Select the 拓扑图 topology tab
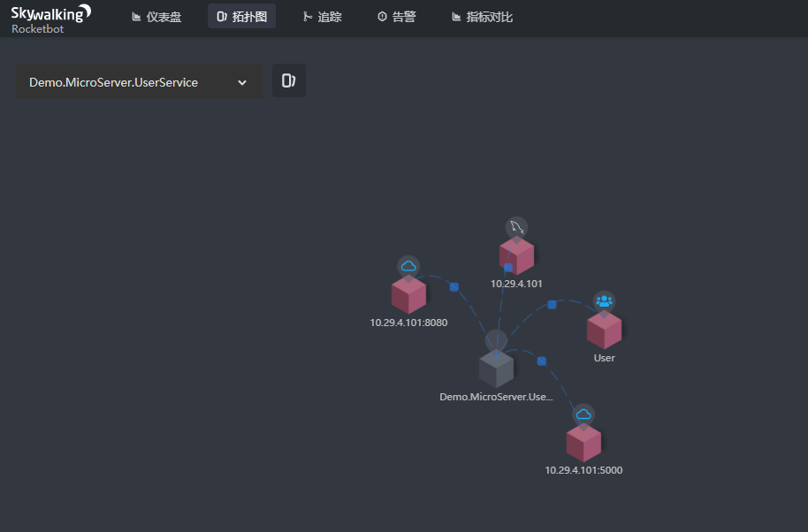The image size is (808, 532). tap(241, 15)
